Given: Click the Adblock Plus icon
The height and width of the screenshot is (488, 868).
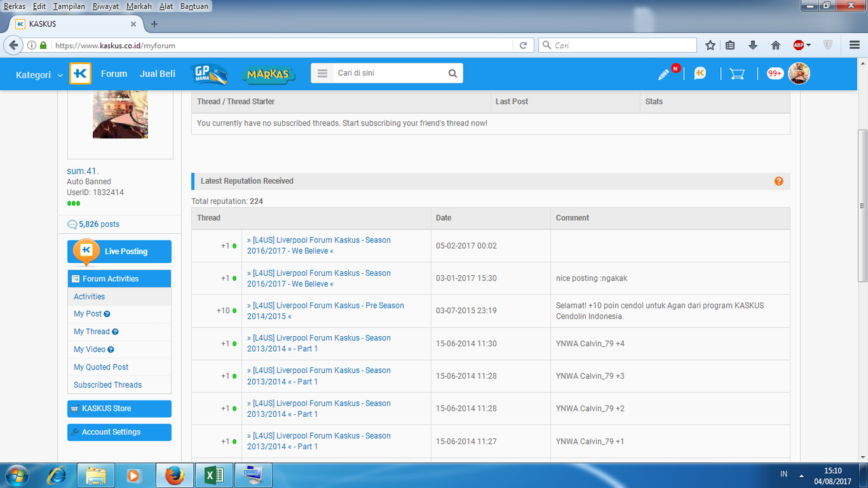Looking at the screenshot, I should 799,45.
